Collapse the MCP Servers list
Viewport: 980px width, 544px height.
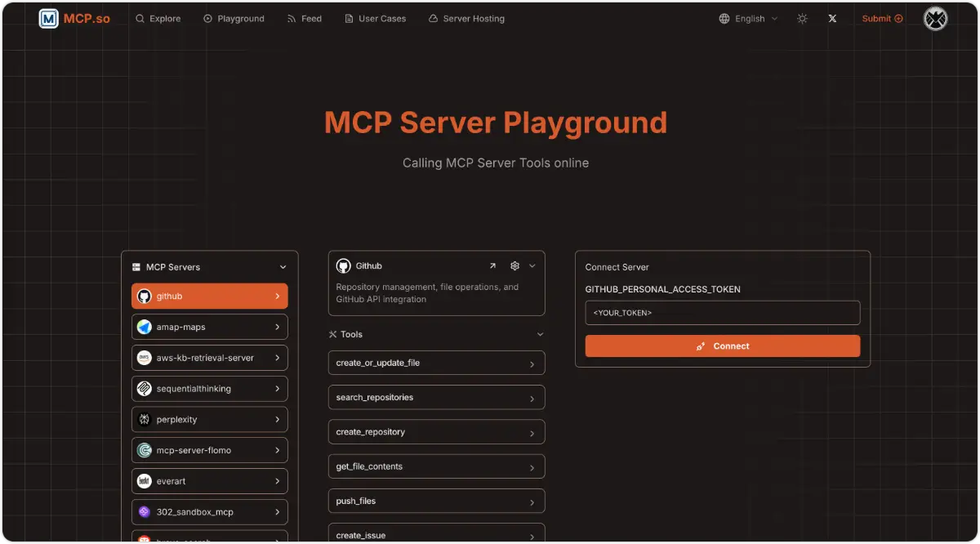(x=283, y=267)
